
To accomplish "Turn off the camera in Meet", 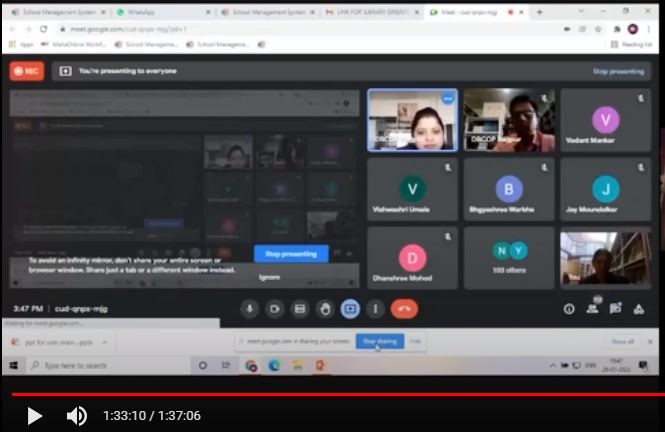I will 274,309.
